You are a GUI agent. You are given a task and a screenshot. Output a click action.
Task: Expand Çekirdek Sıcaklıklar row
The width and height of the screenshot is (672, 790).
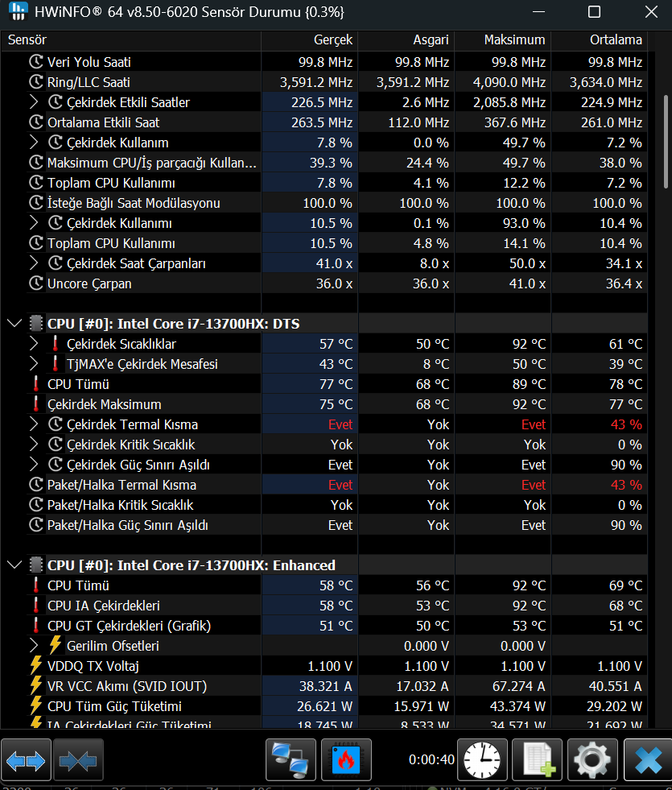(x=34, y=344)
